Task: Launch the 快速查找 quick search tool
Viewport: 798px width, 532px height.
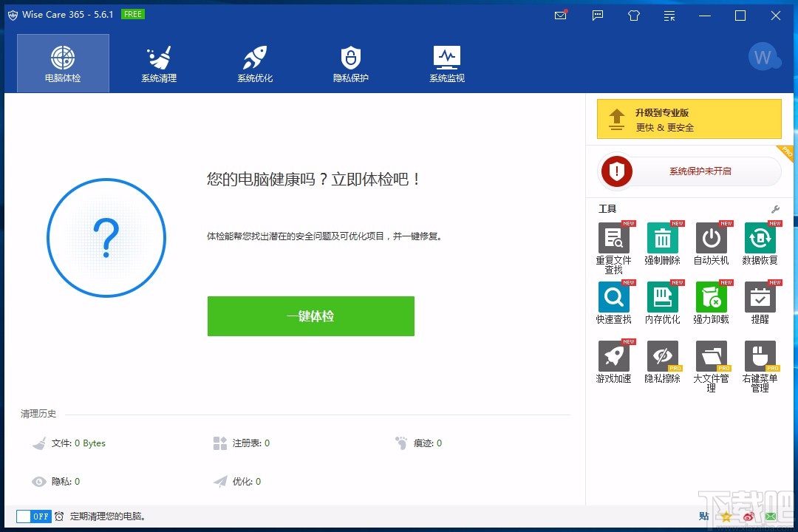Action: pyautogui.click(x=614, y=304)
